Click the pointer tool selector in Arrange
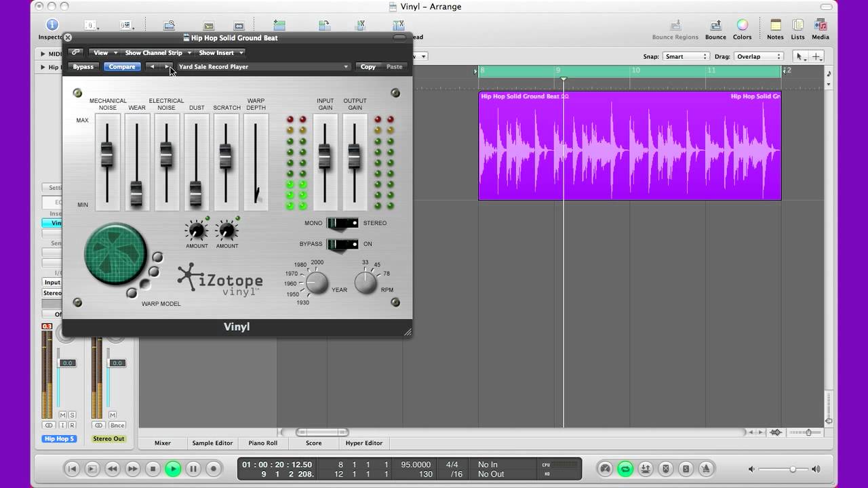The width and height of the screenshot is (868, 488). [x=800, y=56]
